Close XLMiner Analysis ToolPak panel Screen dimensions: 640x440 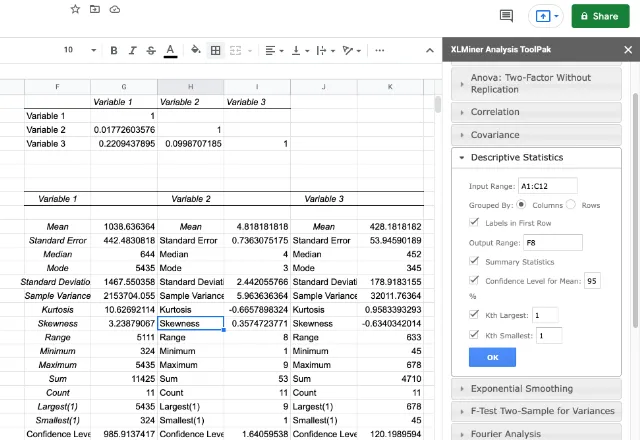(x=628, y=50)
